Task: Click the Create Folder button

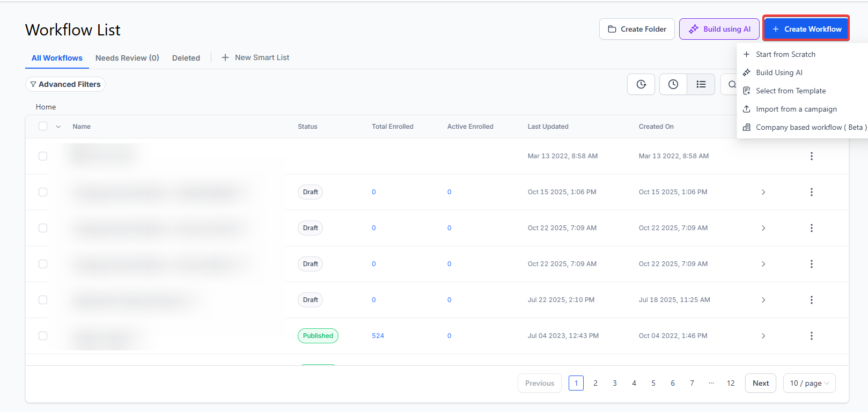Action: (x=637, y=29)
